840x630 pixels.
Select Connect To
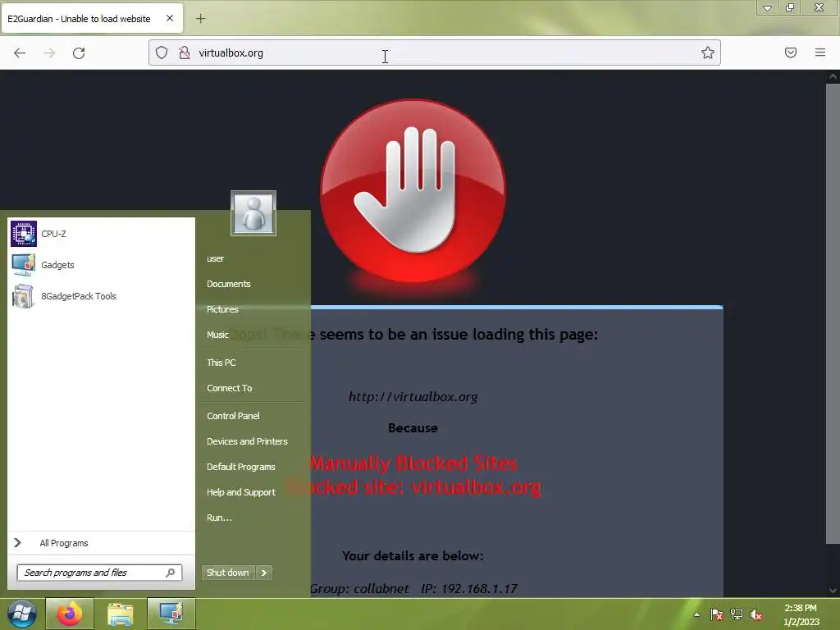click(230, 388)
